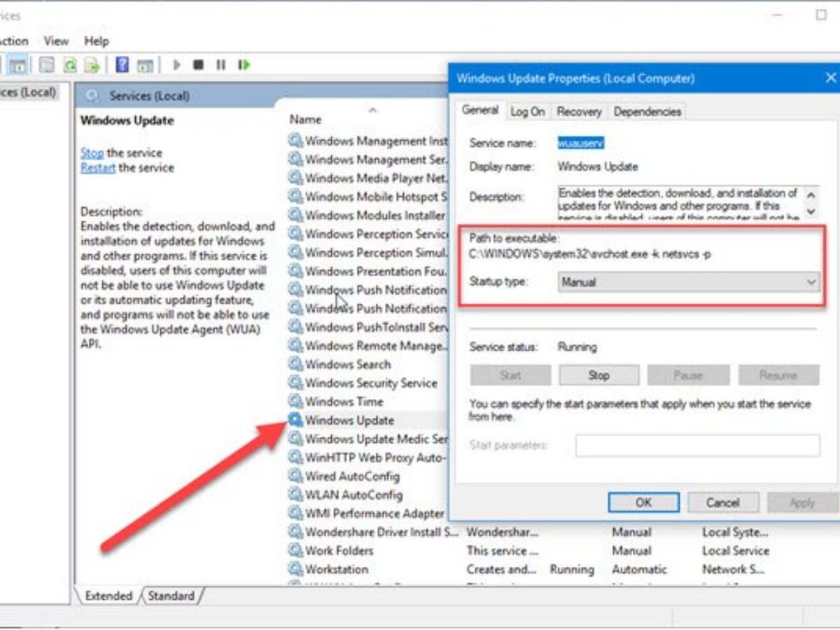The image size is (840, 630).
Task: Select the Wondershare Driver Install Service row
Action: [374, 532]
